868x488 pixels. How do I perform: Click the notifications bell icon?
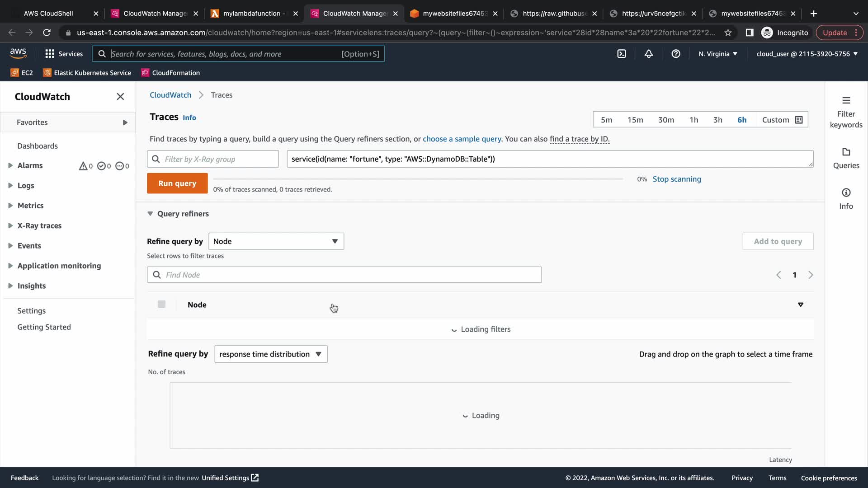click(649, 54)
